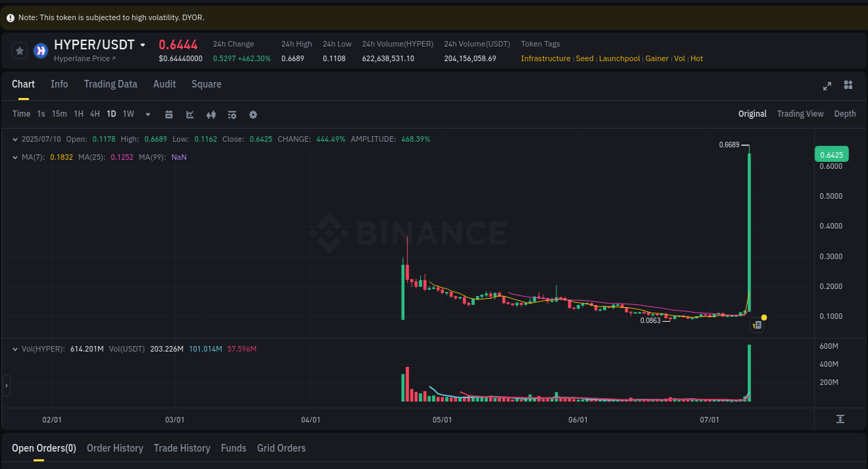Click the Launchpool token tag
This screenshot has width=868, height=469.
click(x=619, y=58)
